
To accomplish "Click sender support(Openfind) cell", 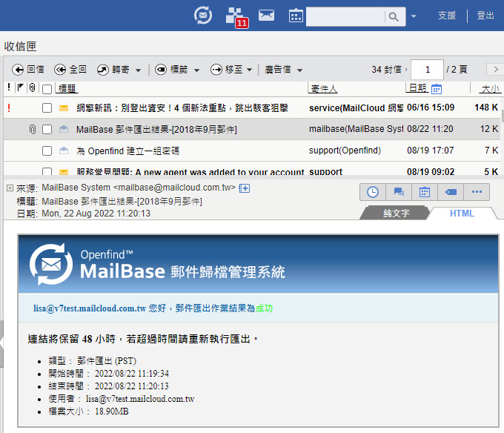I will (x=345, y=151).
